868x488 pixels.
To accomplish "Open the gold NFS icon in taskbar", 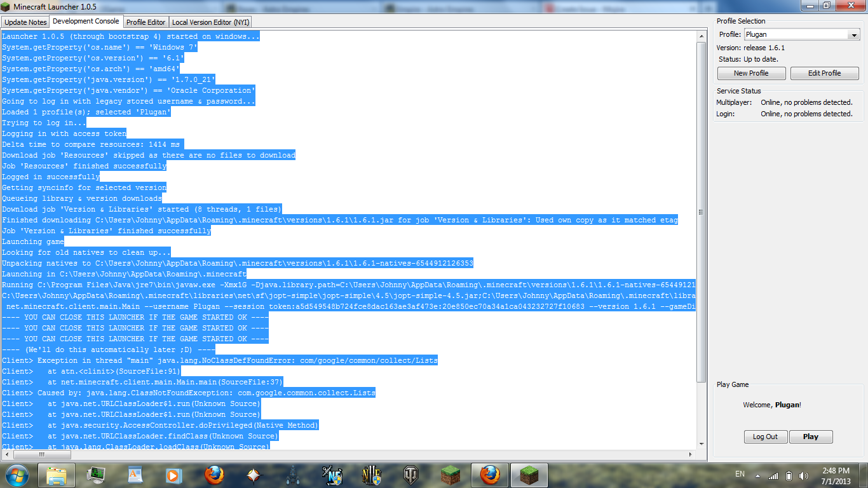I will click(x=372, y=475).
